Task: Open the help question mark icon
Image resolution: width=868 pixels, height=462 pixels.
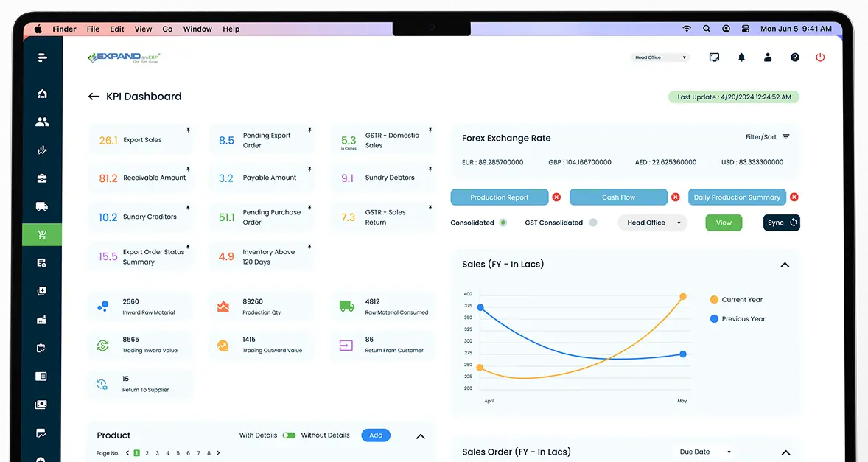Action: 794,57
